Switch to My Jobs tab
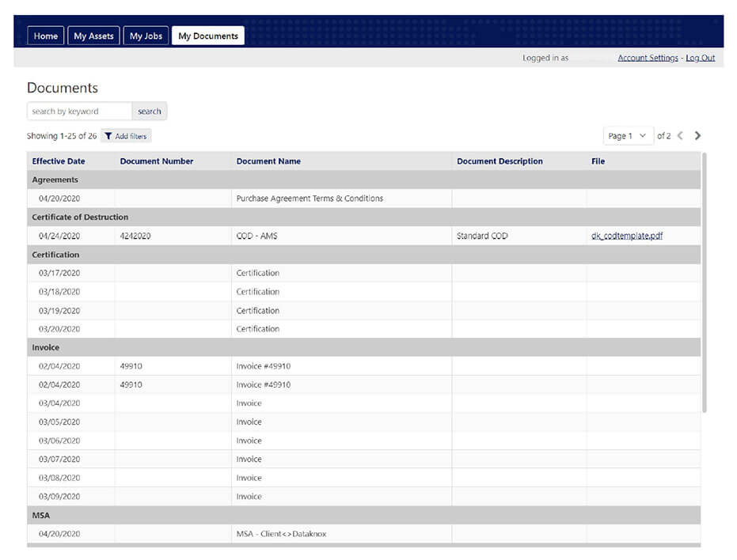This screenshot has width=737, height=560. tap(146, 36)
